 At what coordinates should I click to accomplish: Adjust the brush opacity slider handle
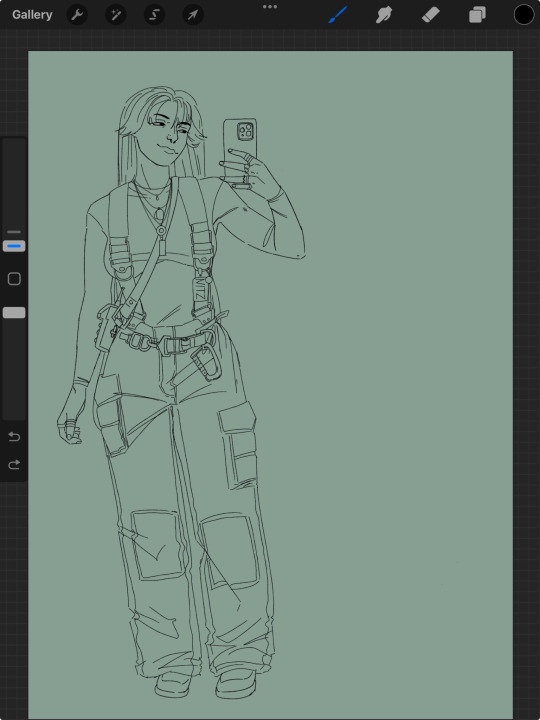[14, 313]
